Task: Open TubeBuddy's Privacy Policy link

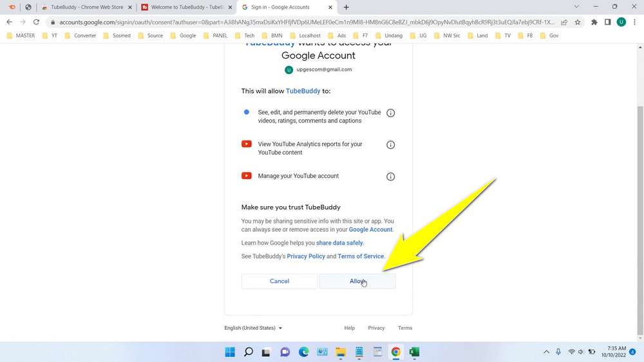Action: click(306, 256)
